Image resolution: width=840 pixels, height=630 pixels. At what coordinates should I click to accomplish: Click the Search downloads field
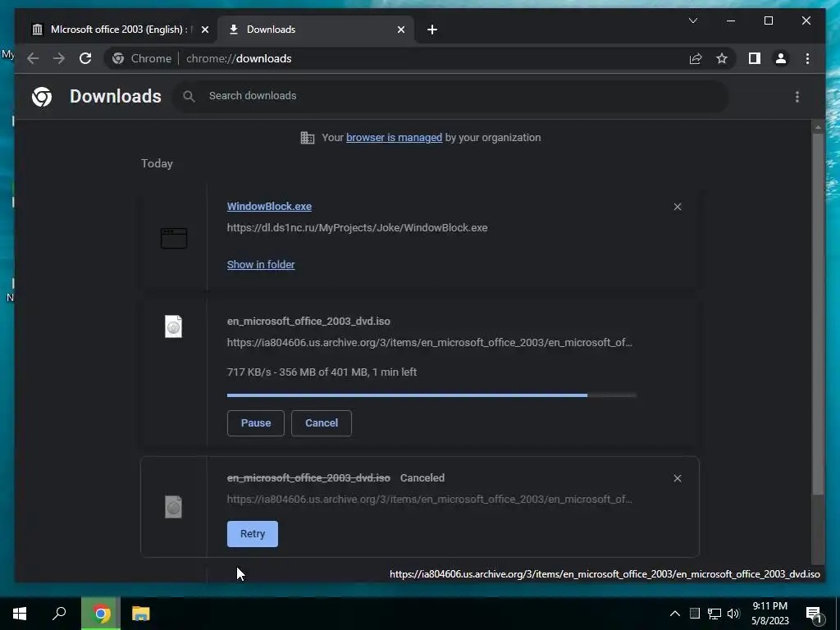point(450,97)
